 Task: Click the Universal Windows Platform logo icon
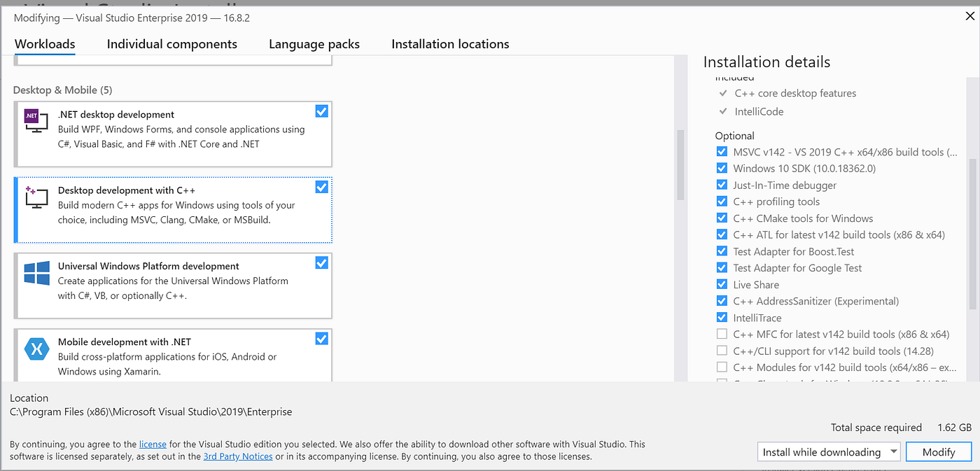pos(36,273)
